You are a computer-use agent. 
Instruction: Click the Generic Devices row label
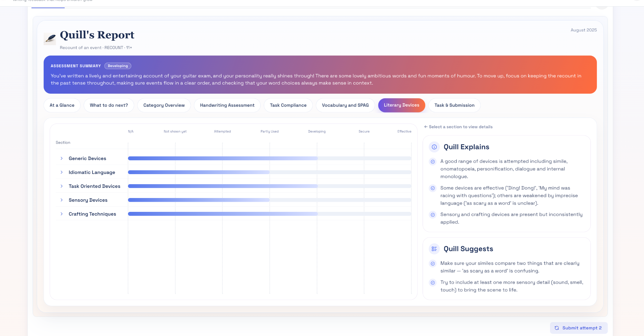pos(87,158)
